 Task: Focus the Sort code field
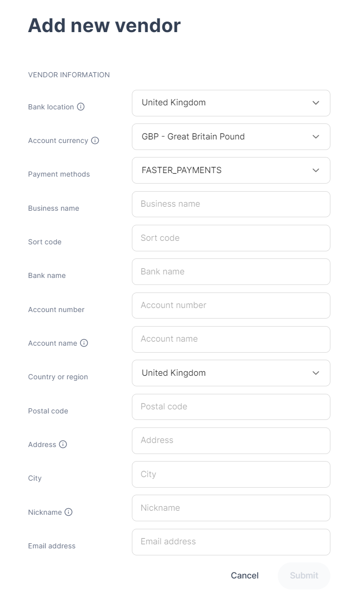[231, 238]
